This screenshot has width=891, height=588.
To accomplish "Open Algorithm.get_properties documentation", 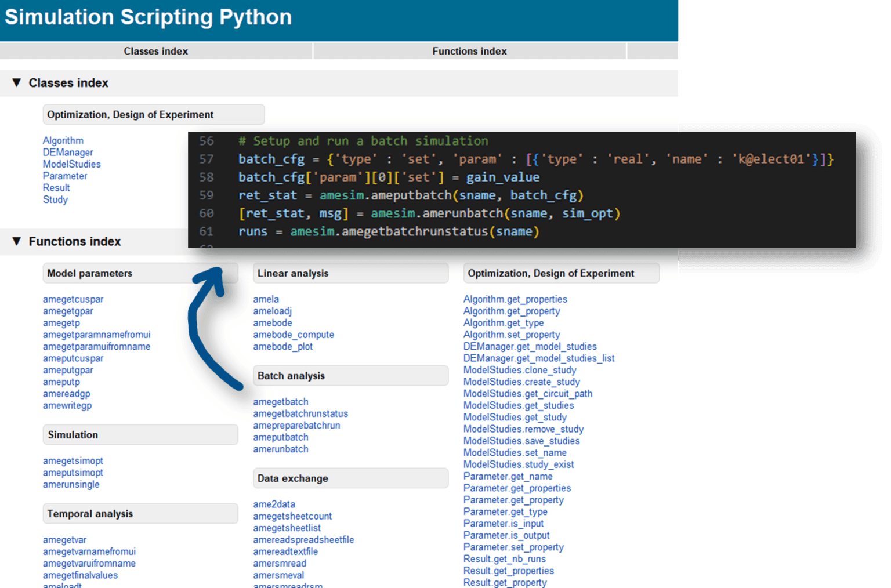I will tap(515, 299).
